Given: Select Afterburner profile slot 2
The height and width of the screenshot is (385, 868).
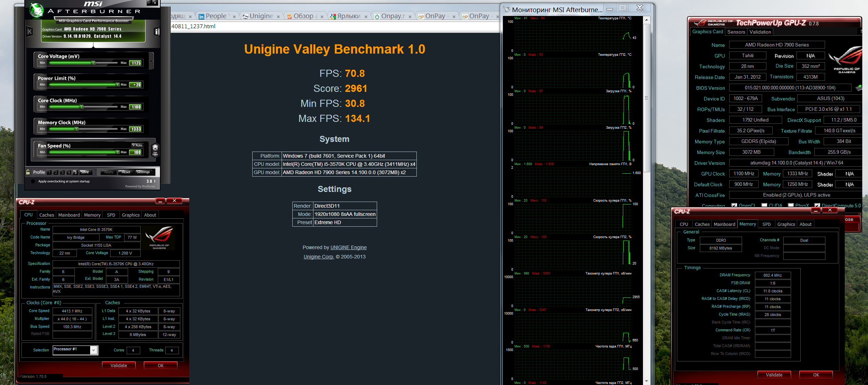Looking at the screenshot, I should click(55, 172).
